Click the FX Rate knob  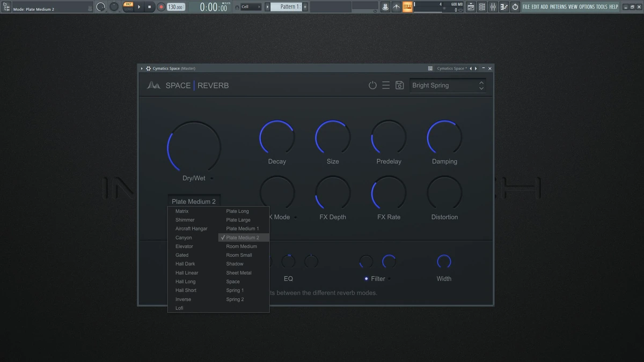point(389,193)
